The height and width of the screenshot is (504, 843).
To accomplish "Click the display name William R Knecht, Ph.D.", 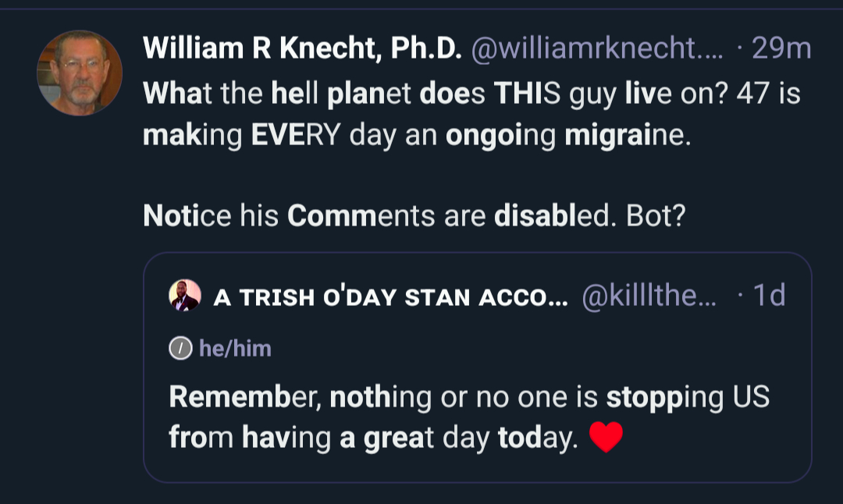I will pyautogui.click(x=302, y=51).
